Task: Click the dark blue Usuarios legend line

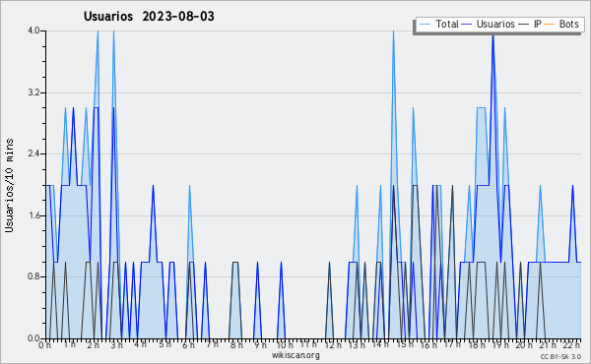Action: click(x=467, y=25)
